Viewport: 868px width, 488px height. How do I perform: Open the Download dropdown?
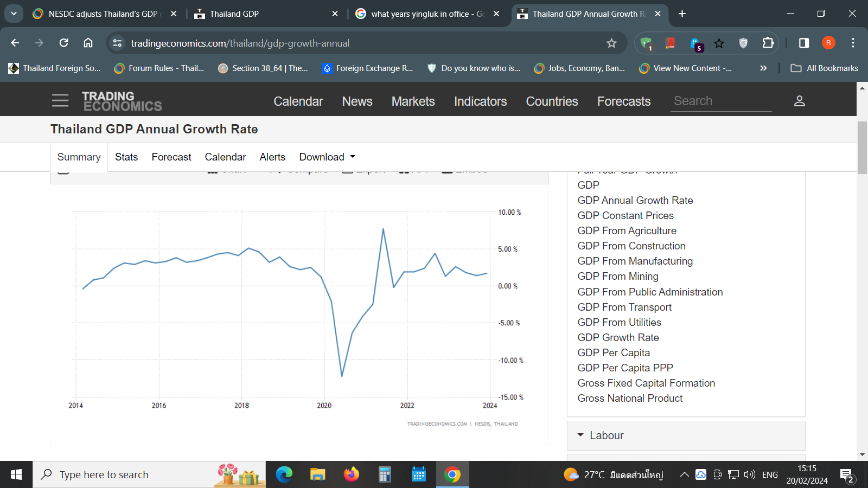[x=327, y=157]
